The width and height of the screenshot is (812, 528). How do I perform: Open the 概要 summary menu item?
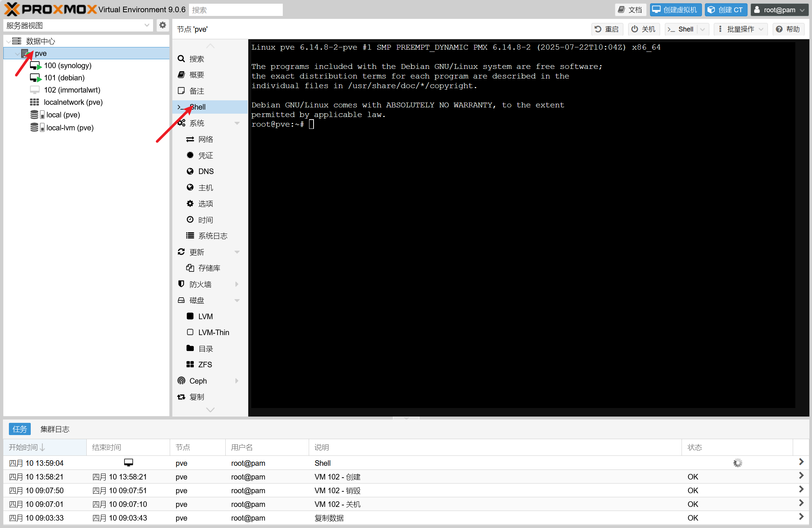(210, 75)
